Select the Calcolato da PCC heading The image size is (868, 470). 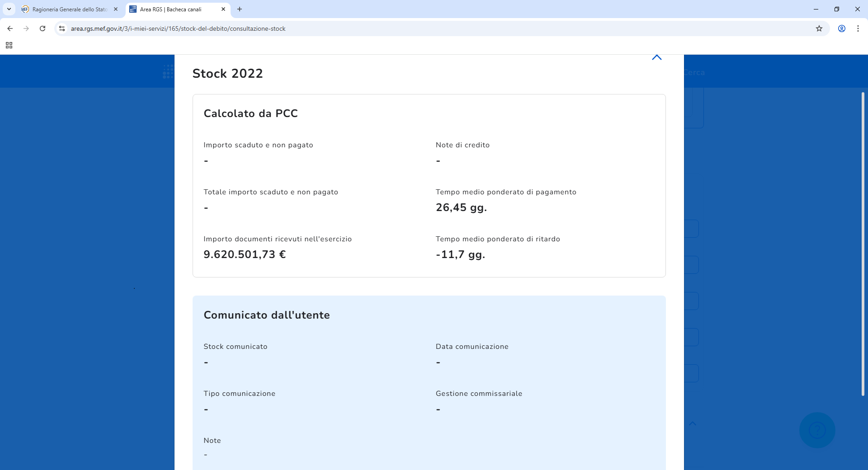[250, 113]
